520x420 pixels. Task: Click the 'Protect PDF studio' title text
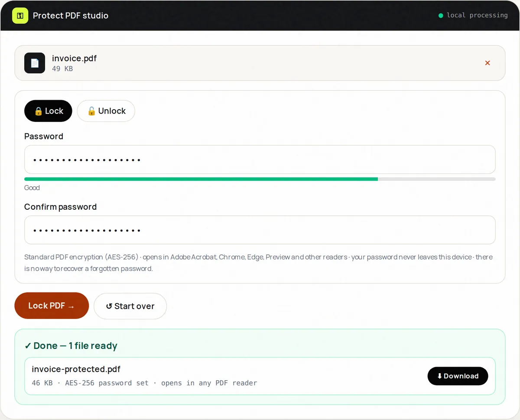[x=71, y=16]
